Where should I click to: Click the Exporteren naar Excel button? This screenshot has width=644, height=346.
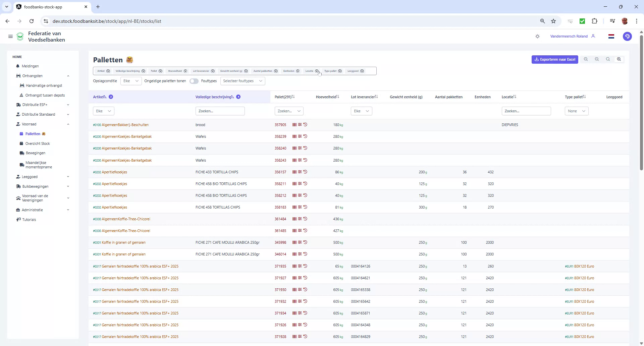[x=554, y=59]
